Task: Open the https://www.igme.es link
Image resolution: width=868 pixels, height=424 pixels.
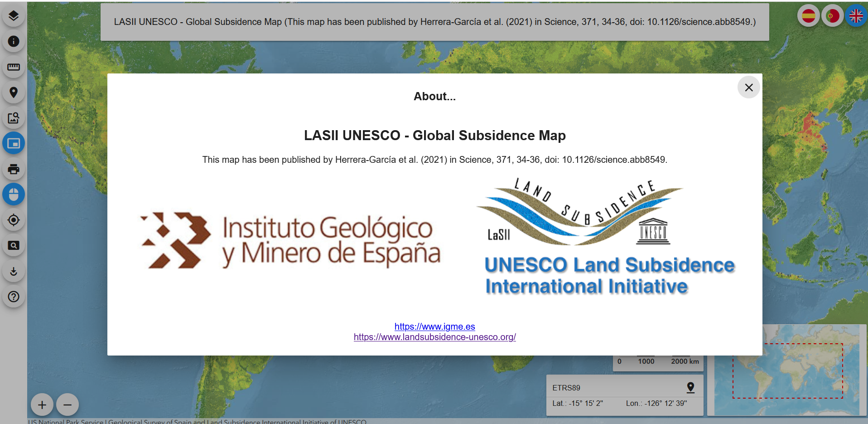Action: pos(434,327)
